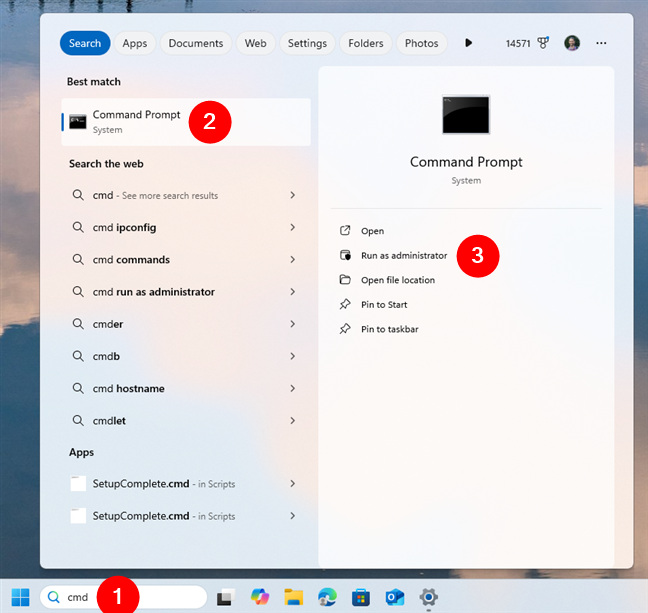Show more filter tabs with the arrow
Image resolution: width=648 pixels, height=613 pixels.
pos(468,43)
